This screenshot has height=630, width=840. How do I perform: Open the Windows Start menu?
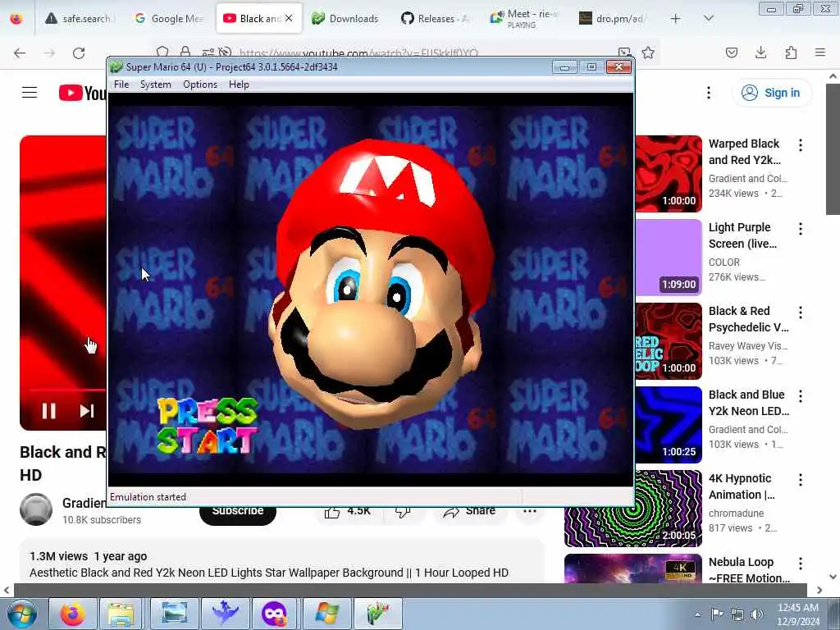tap(21, 614)
